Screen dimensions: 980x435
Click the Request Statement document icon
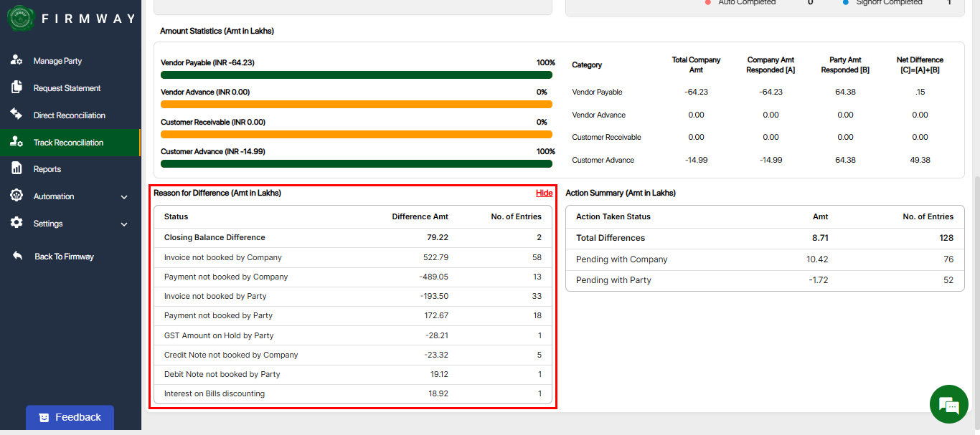point(17,87)
